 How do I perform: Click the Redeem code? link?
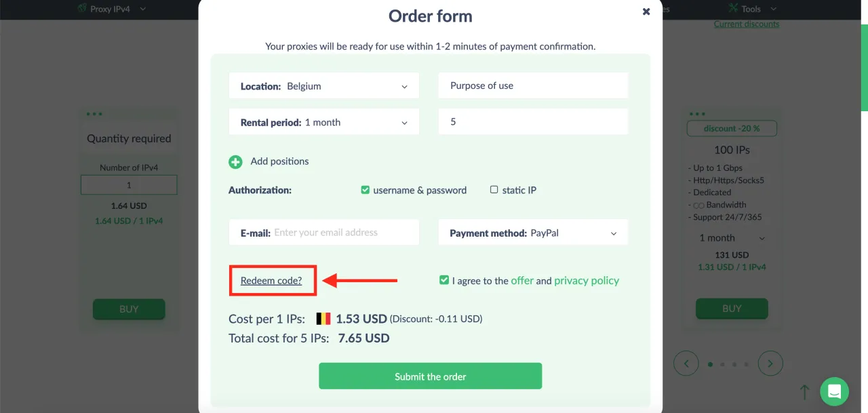(271, 281)
